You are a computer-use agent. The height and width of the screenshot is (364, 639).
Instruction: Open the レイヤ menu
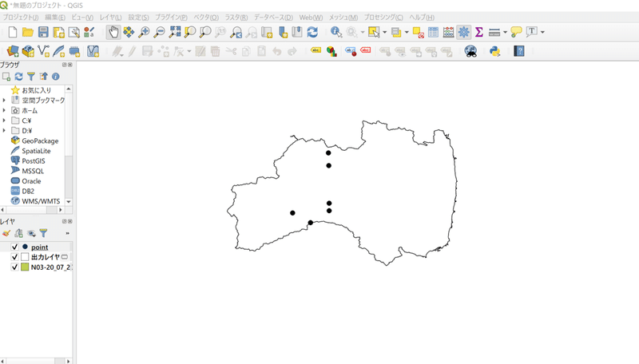[x=111, y=18]
